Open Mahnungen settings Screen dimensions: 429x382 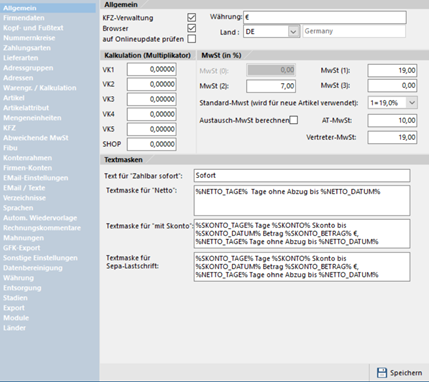pyautogui.click(x=23, y=238)
